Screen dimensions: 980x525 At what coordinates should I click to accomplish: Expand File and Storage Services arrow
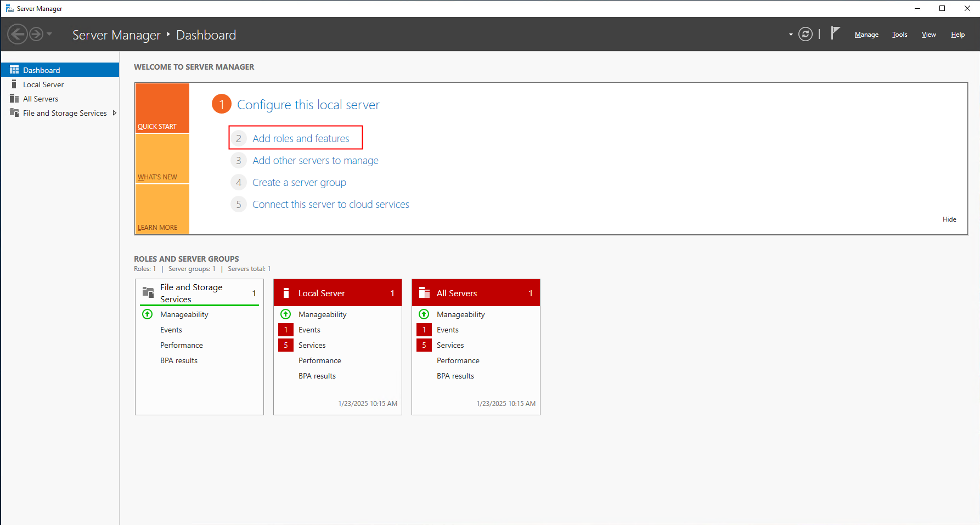[115, 113]
